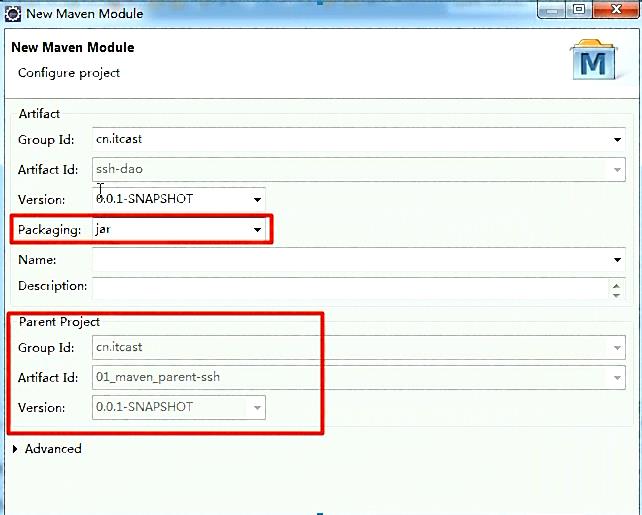Close the New Maven Module dialog
This screenshot has height=515, width=642.
pyautogui.click(x=616, y=9)
